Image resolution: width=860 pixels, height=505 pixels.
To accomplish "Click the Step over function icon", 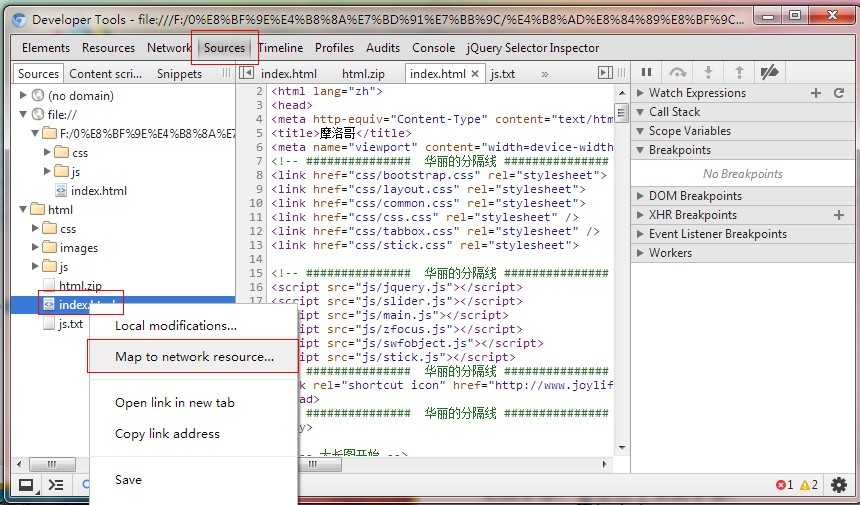I will point(678,72).
